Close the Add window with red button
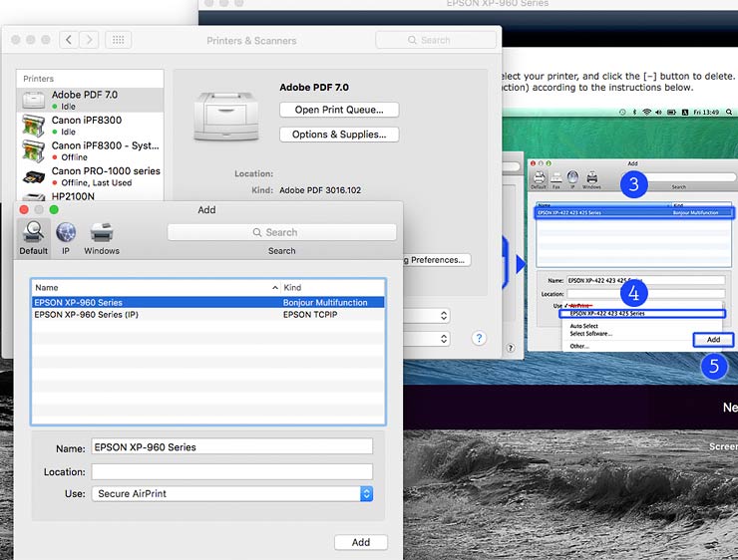The height and width of the screenshot is (560, 738). tap(24, 209)
